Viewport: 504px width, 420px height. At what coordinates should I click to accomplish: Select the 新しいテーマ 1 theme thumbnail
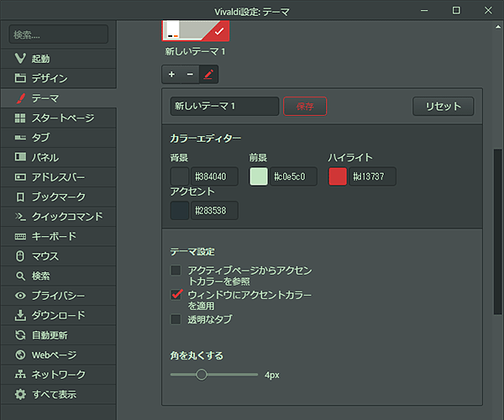[196, 31]
